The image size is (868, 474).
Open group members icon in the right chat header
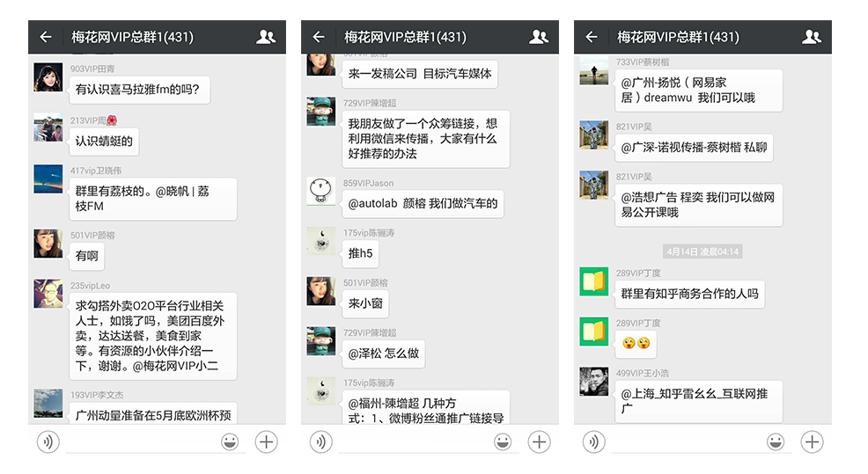point(812,37)
